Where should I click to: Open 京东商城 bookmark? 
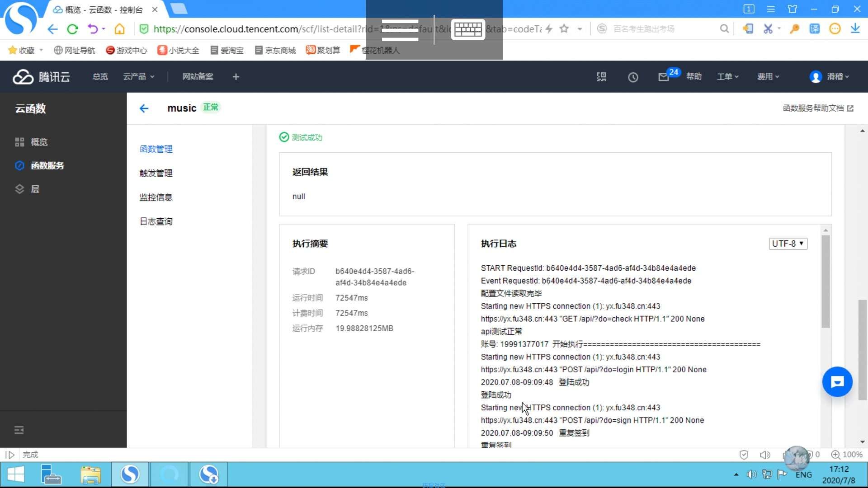pyautogui.click(x=275, y=50)
